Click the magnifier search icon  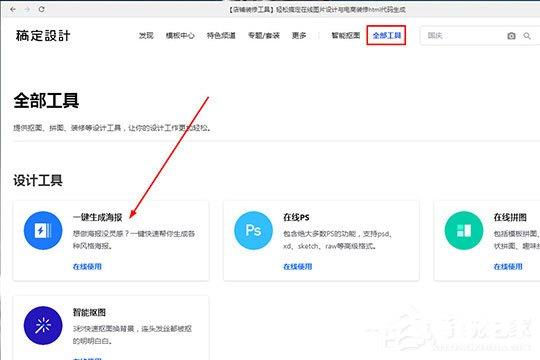coord(527,36)
